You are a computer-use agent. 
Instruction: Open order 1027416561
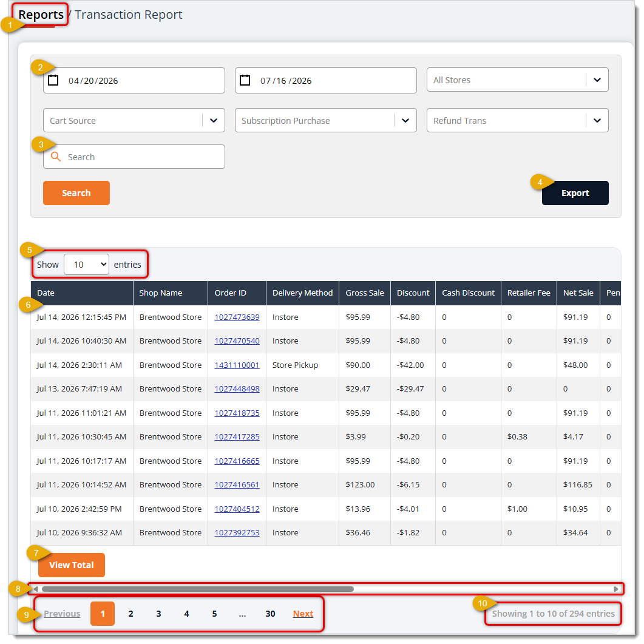[x=237, y=484]
